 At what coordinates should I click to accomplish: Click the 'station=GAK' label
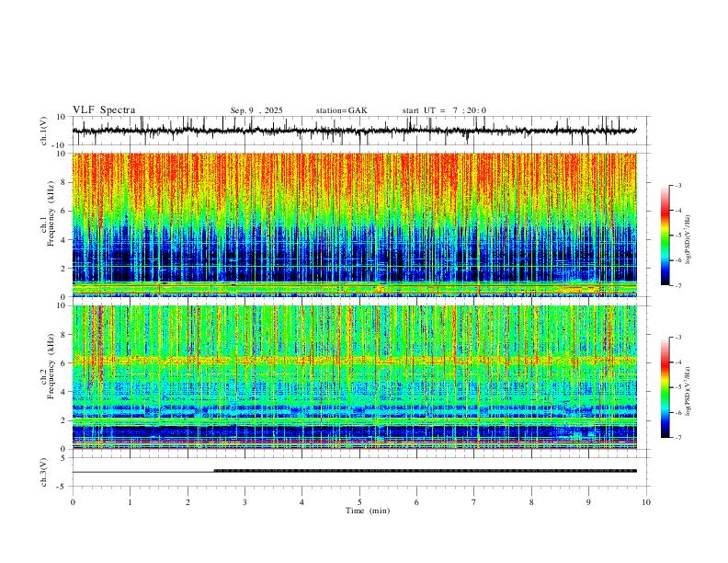341,110
